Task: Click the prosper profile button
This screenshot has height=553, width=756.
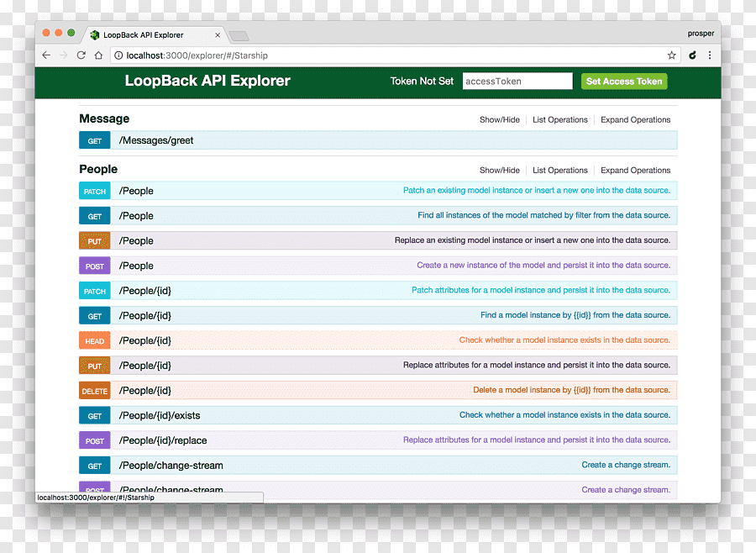Action: click(x=701, y=34)
